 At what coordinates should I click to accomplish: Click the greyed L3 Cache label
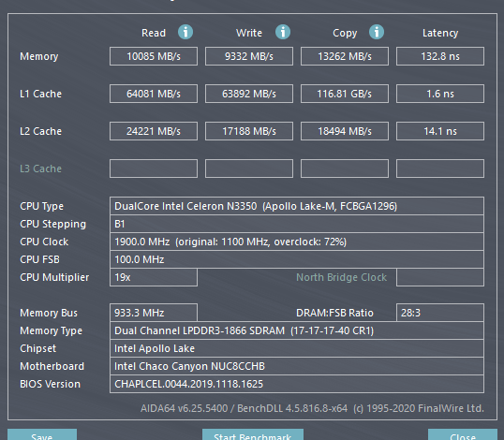(40, 169)
